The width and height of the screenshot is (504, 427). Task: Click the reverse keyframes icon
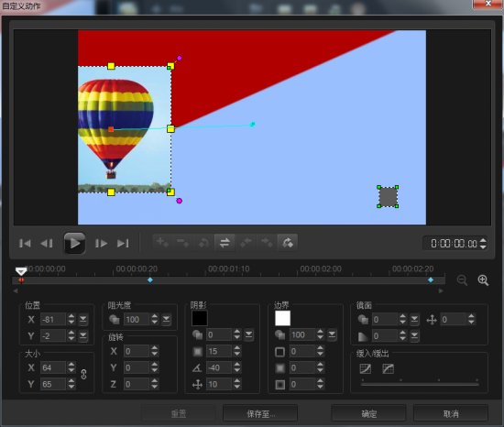(x=225, y=242)
